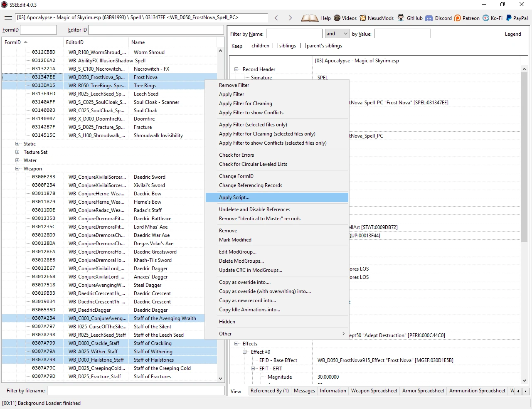Collapse the Effects node

(236, 344)
